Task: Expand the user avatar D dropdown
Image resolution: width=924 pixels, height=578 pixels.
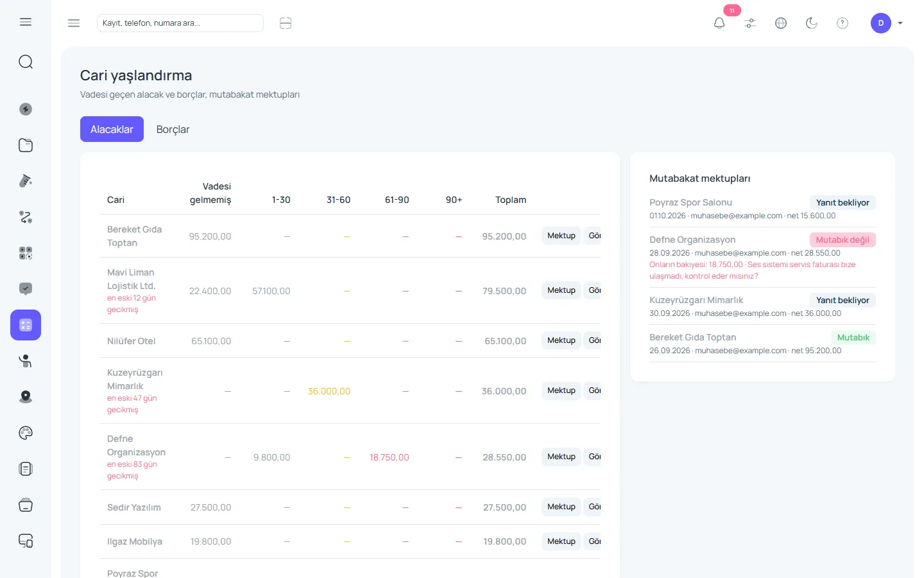Action: (887, 23)
